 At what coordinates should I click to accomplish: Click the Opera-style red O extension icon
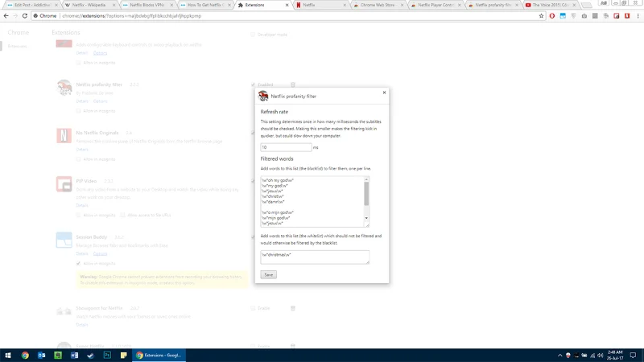click(x=552, y=15)
